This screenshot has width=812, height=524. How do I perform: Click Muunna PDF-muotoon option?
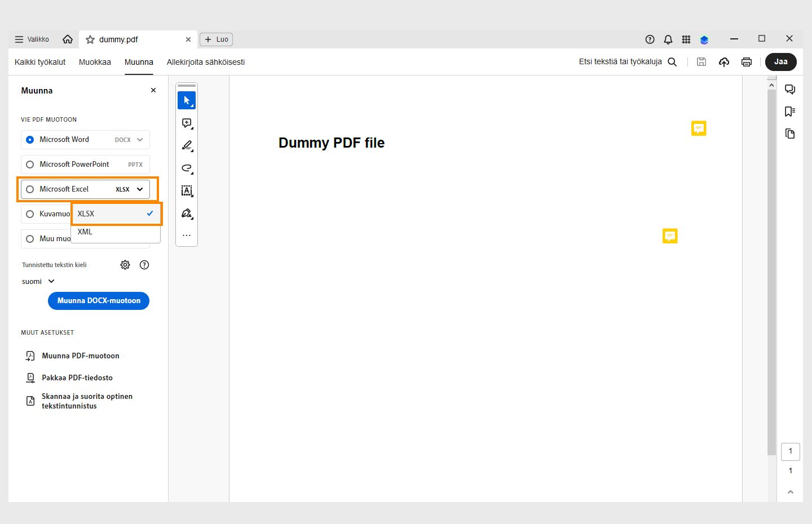pos(72,356)
